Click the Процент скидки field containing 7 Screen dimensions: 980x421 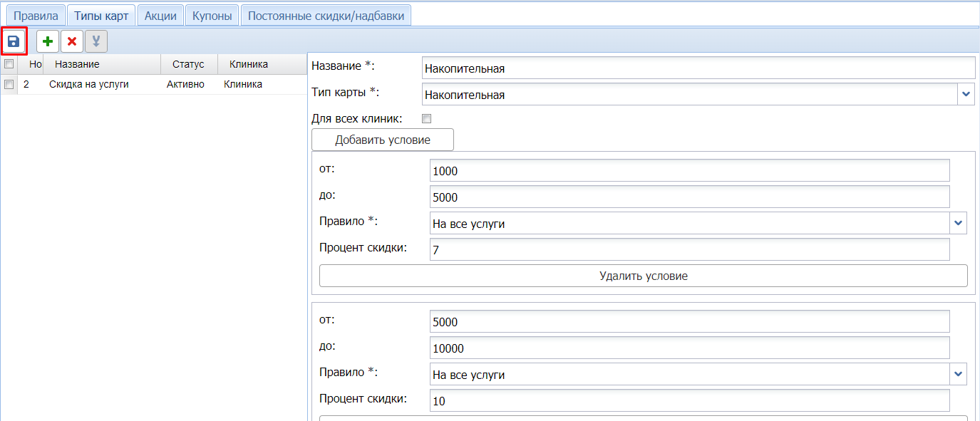pos(690,250)
